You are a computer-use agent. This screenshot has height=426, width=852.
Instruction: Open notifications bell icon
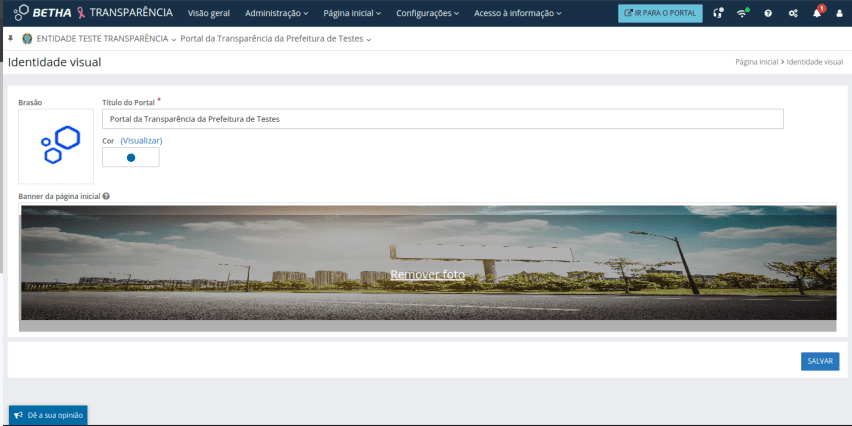pyautogui.click(x=817, y=13)
